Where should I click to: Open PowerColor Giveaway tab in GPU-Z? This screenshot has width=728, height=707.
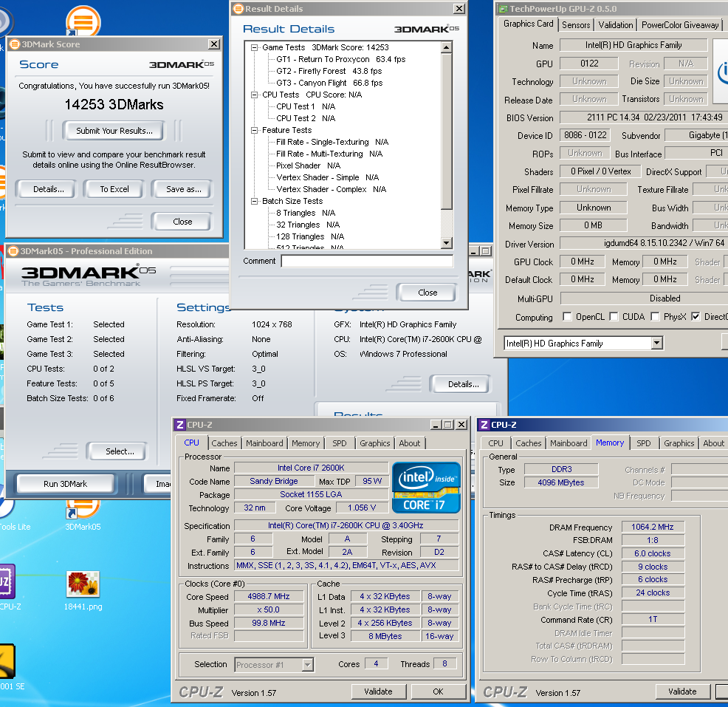[680, 25]
